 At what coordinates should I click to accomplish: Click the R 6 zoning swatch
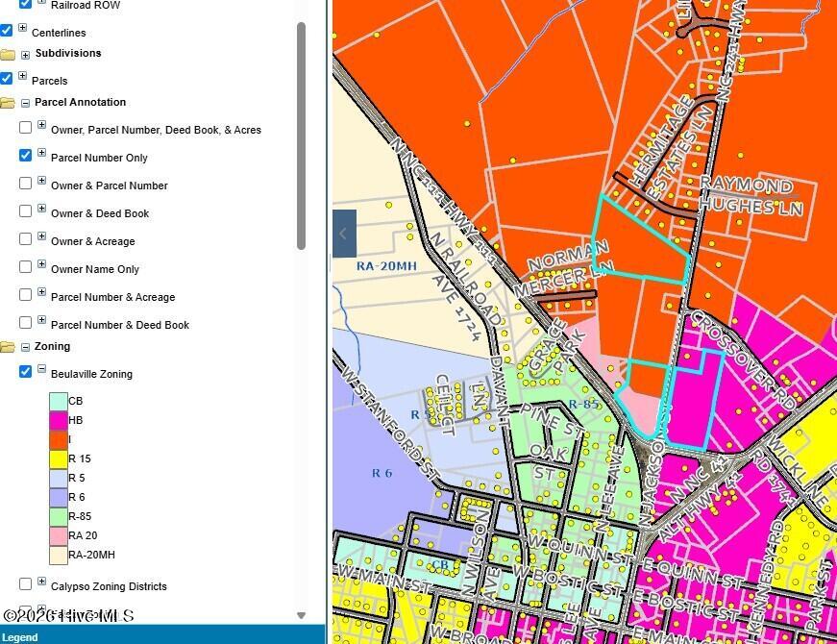(59, 497)
